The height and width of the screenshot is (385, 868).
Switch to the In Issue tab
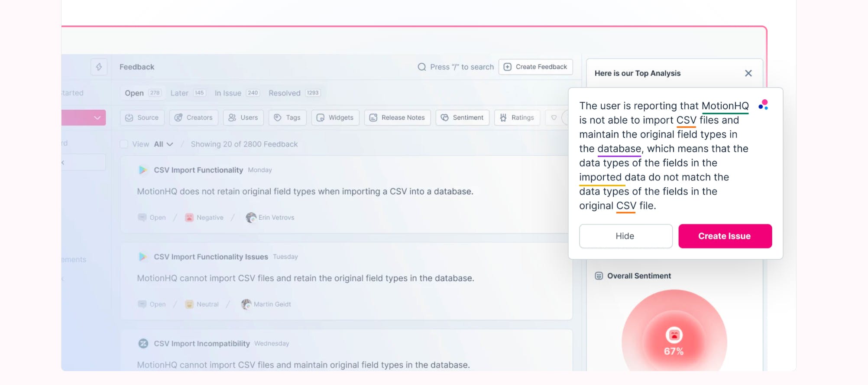[x=237, y=93]
